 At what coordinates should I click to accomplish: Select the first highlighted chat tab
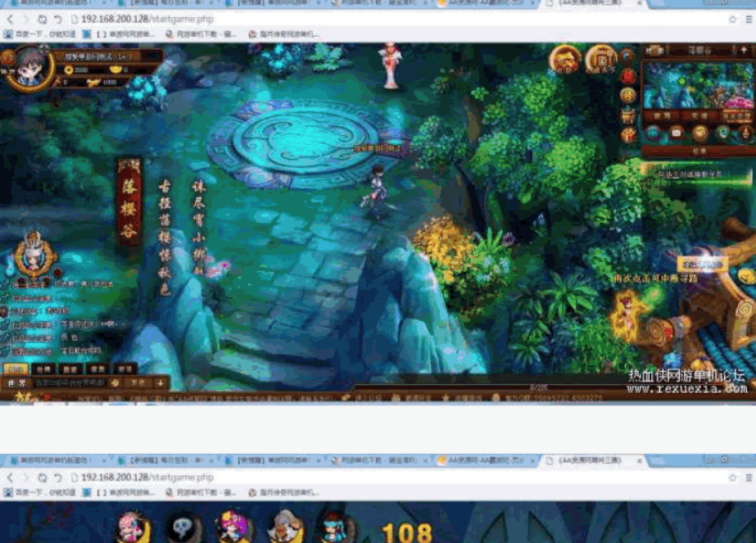tap(16, 369)
